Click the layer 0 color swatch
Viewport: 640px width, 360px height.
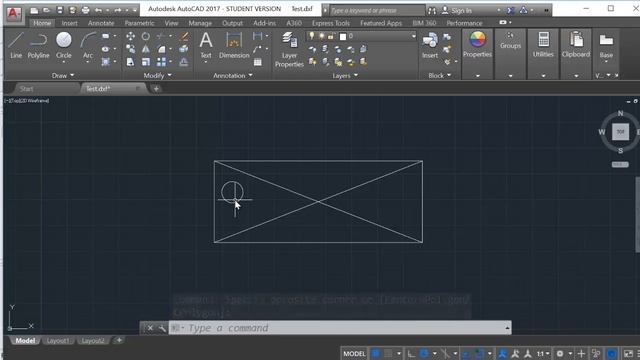343,37
